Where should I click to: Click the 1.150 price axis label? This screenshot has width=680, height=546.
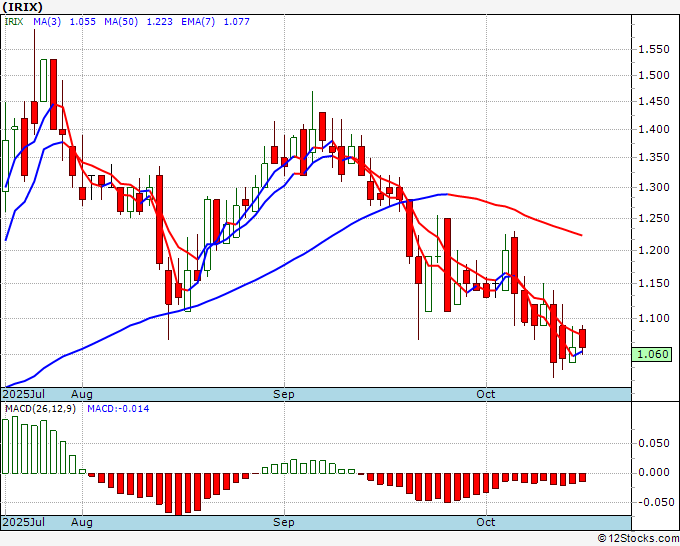coord(654,283)
